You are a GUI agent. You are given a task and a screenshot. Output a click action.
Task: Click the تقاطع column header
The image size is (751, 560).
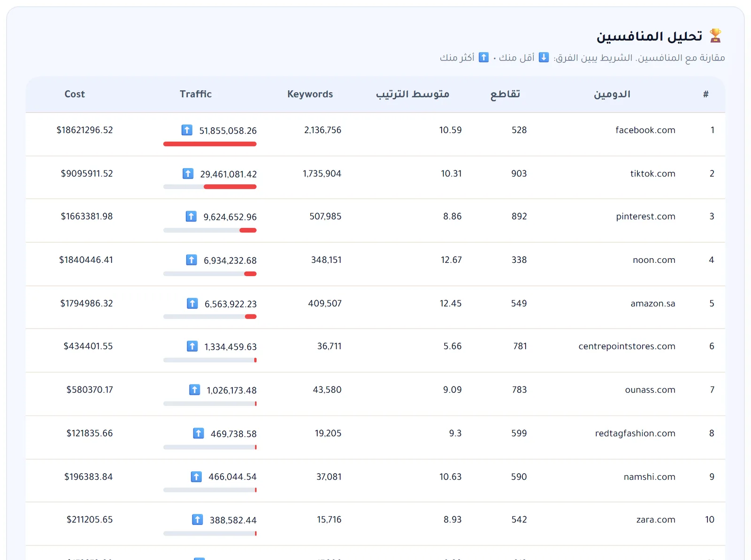pyautogui.click(x=505, y=94)
